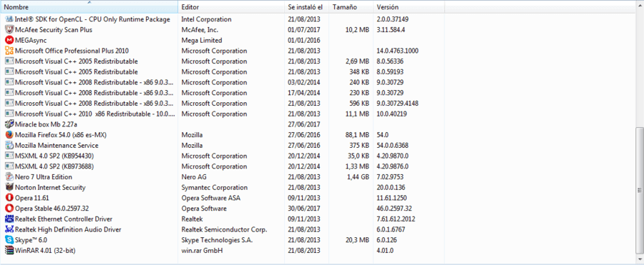Click the Norton Internet Security icon
The width and height of the screenshot is (644, 265).
[9, 187]
